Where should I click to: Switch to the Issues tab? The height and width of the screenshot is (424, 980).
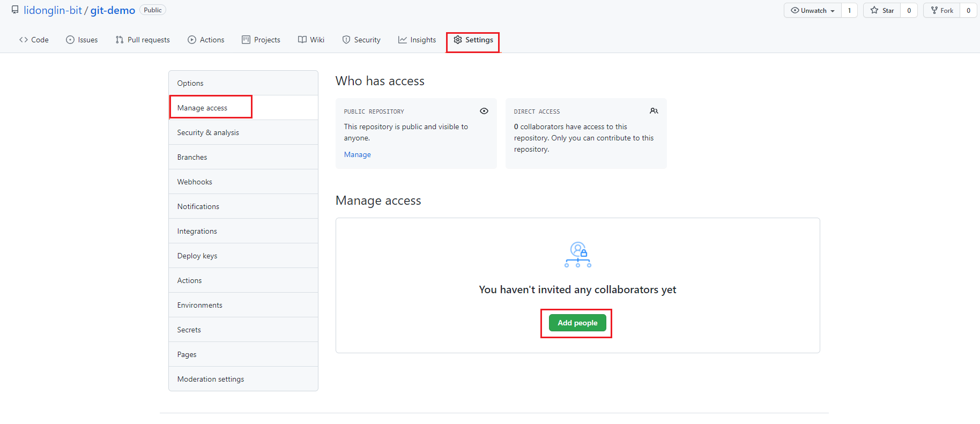click(x=82, y=40)
